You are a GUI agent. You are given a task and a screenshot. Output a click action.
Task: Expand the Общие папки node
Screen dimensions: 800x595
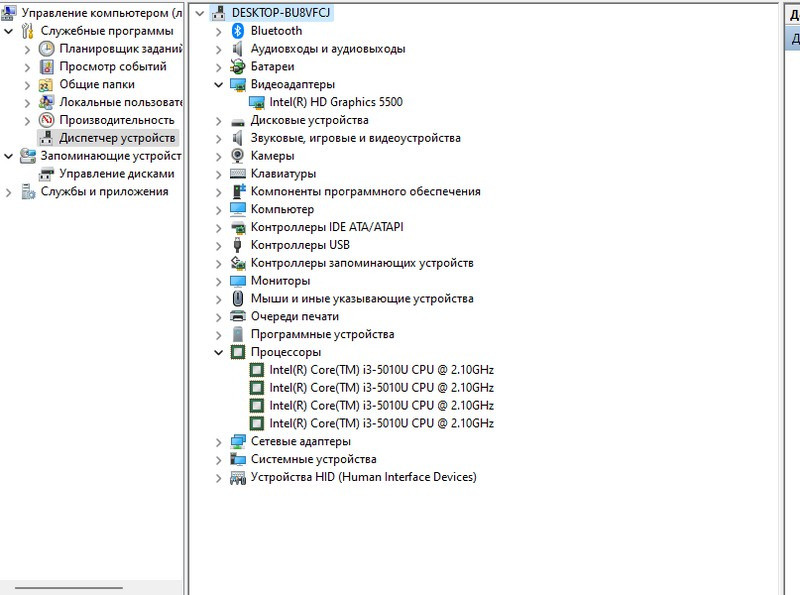point(27,85)
